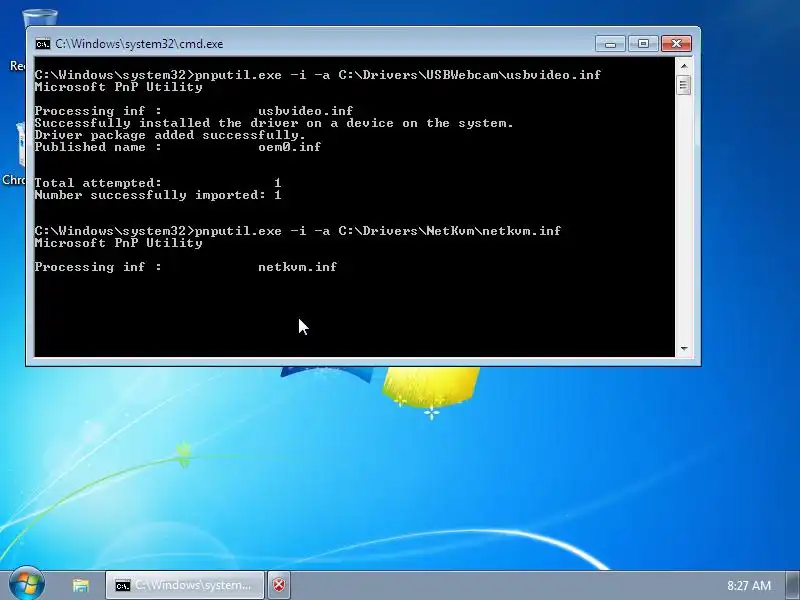Click 'Driver package added successfully.' line
Image resolution: width=800 pixels, height=600 pixels.
(170, 135)
